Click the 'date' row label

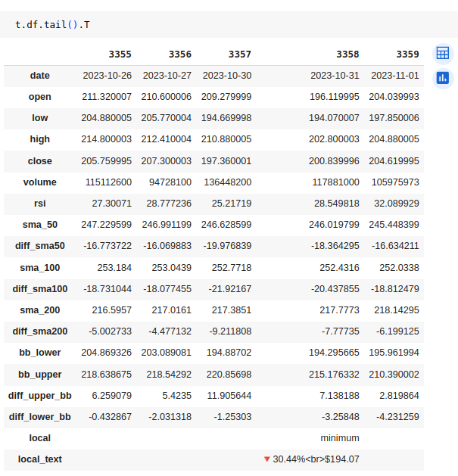point(40,76)
